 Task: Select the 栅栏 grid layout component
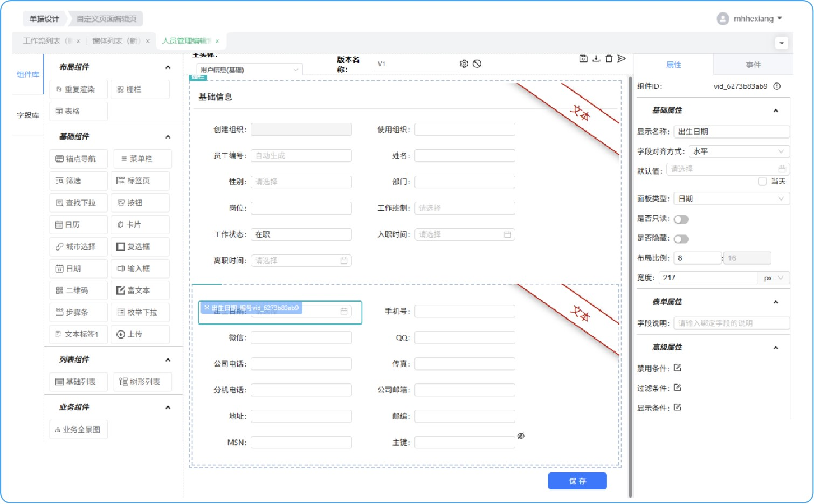tap(140, 89)
